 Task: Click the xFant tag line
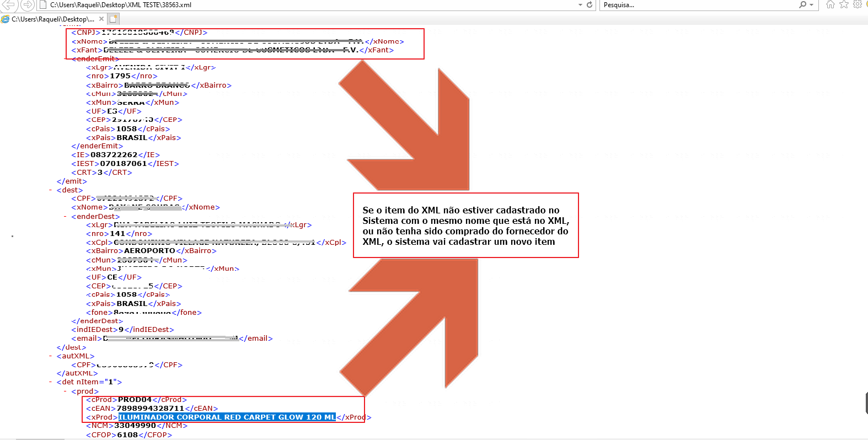click(x=233, y=50)
